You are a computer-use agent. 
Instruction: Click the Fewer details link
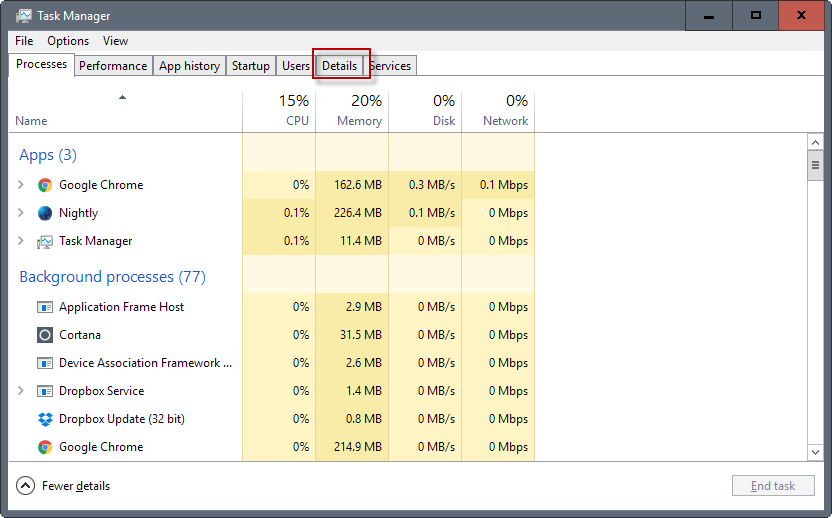click(76, 486)
